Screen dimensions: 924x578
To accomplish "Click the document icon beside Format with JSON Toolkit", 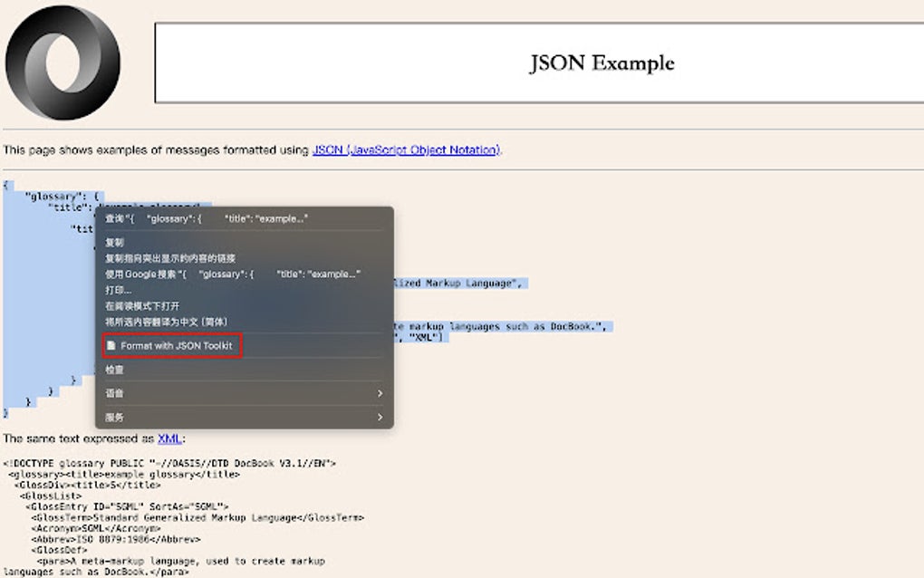I will click(x=112, y=345).
